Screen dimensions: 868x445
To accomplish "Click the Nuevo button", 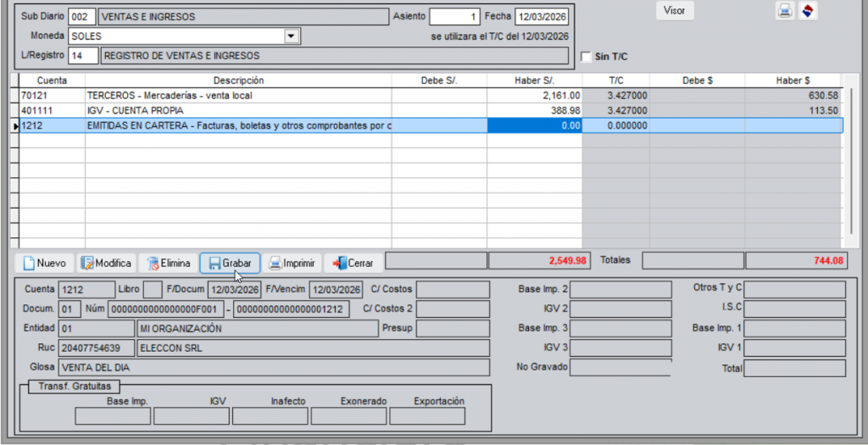I will pyautogui.click(x=44, y=263).
